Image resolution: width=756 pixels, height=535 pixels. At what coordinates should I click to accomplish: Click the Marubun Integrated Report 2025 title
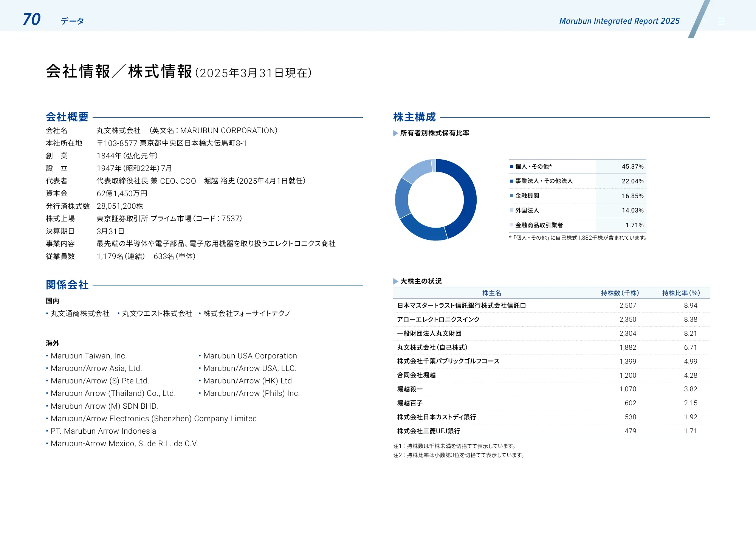tap(619, 21)
